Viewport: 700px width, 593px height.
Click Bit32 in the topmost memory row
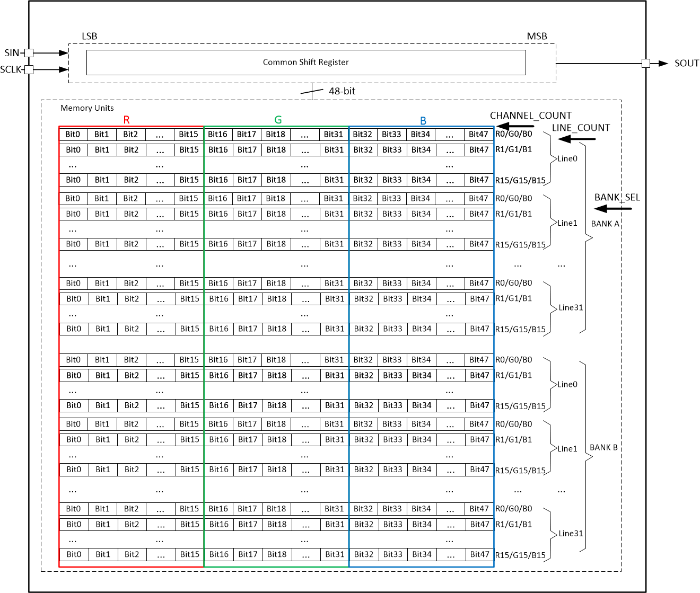point(363,134)
